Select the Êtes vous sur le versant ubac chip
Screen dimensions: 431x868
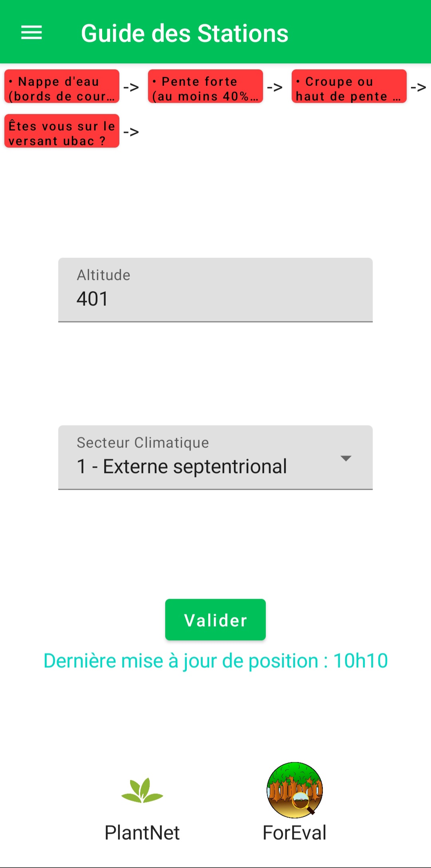(x=62, y=131)
